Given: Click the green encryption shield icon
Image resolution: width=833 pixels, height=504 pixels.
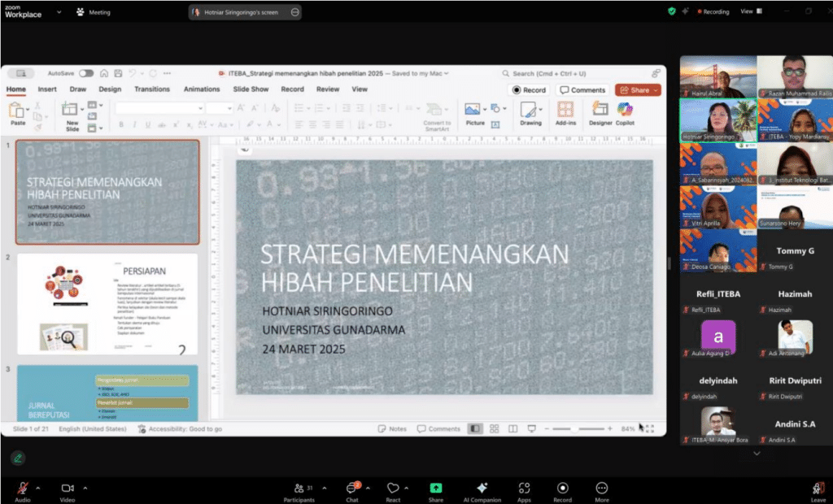Looking at the screenshot, I should coord(671,11).
